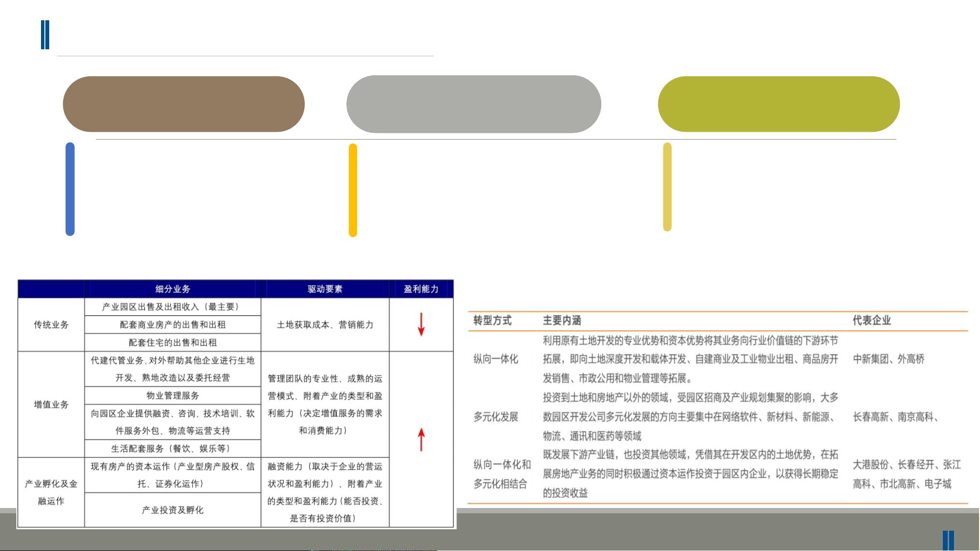Click cell '配套商业房产的出售和出租'
The height and width of the screenshot is (551, 980).
[173, 325]
